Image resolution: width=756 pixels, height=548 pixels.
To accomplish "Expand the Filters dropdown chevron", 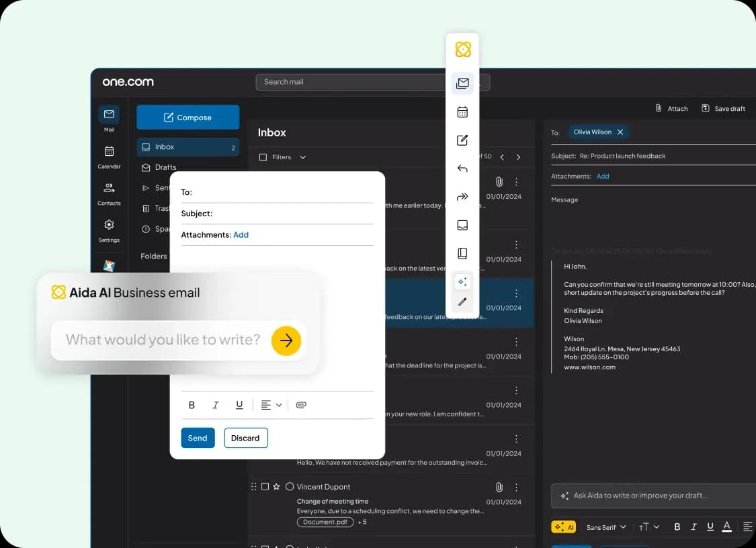I will [x=302, y=157].
